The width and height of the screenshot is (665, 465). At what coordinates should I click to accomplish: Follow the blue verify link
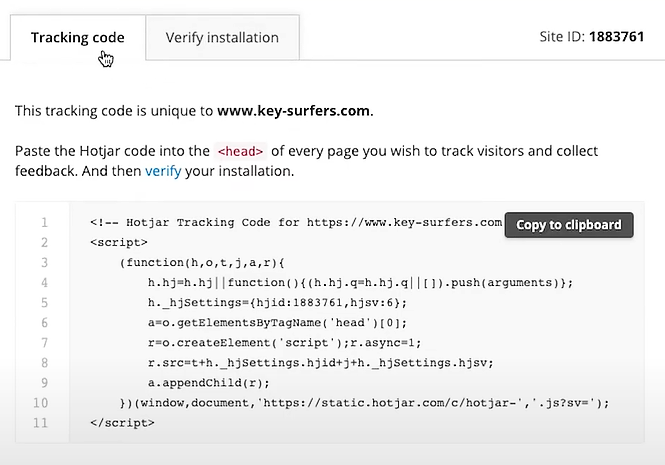[163, 171]
